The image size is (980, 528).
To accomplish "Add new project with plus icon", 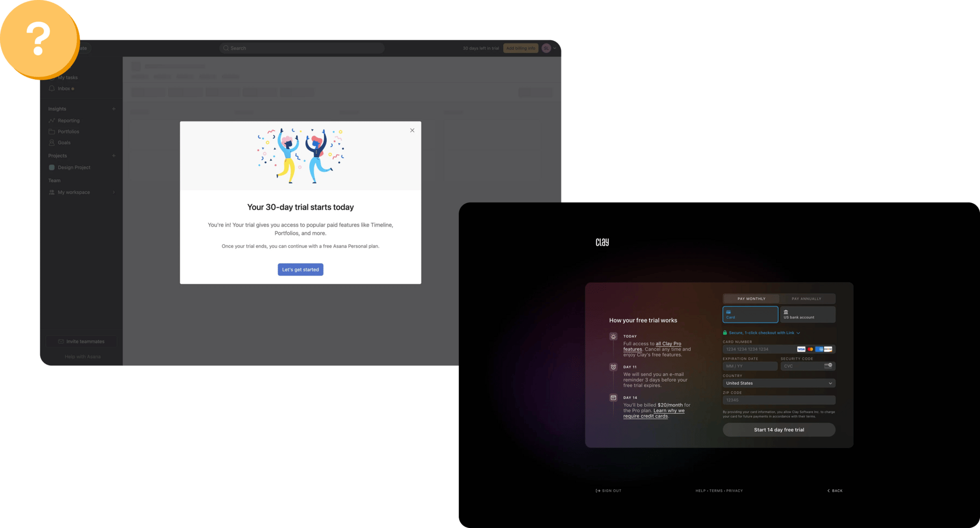I will click(x=114, y=156).
